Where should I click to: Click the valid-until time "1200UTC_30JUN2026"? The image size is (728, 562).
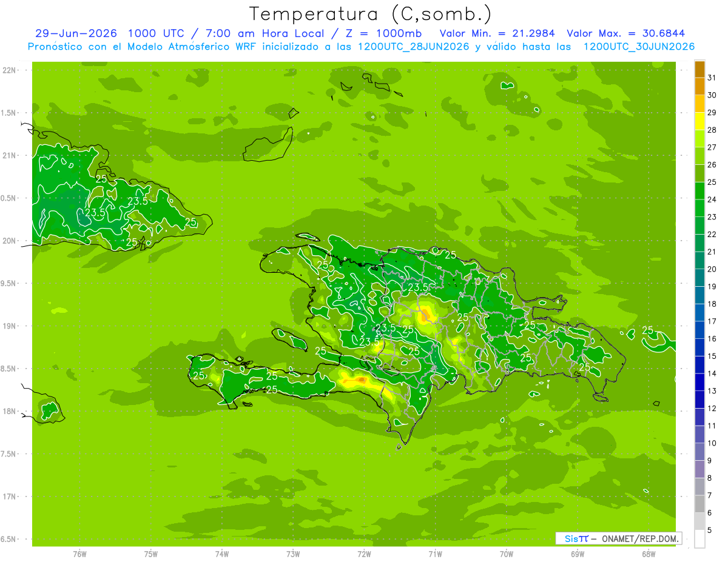coord(639,47)
